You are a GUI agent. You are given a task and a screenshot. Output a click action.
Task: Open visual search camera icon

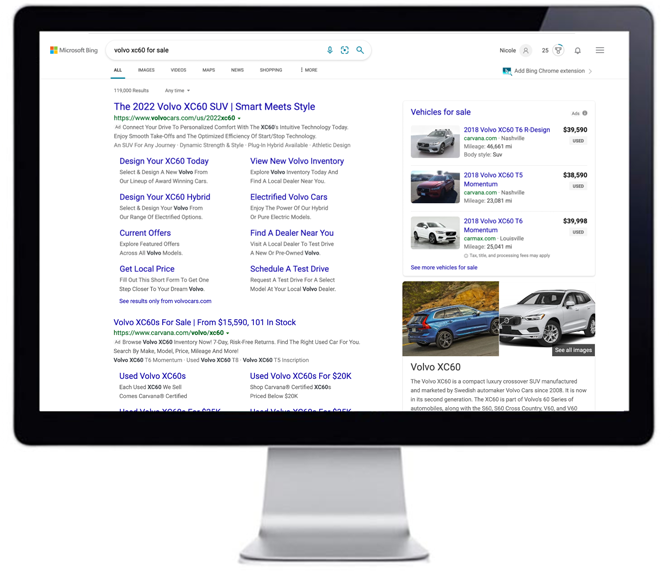pos(345,50)
